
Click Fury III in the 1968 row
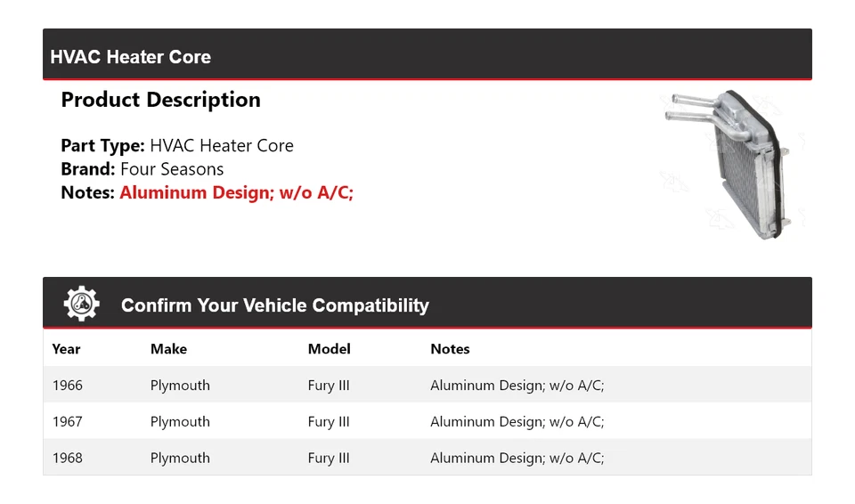tap(328, 459)
